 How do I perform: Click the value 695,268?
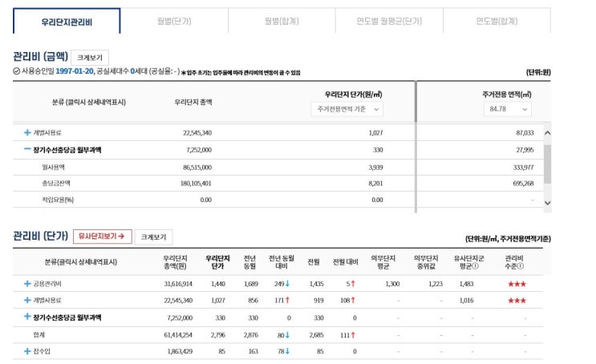tap(523, 184)
